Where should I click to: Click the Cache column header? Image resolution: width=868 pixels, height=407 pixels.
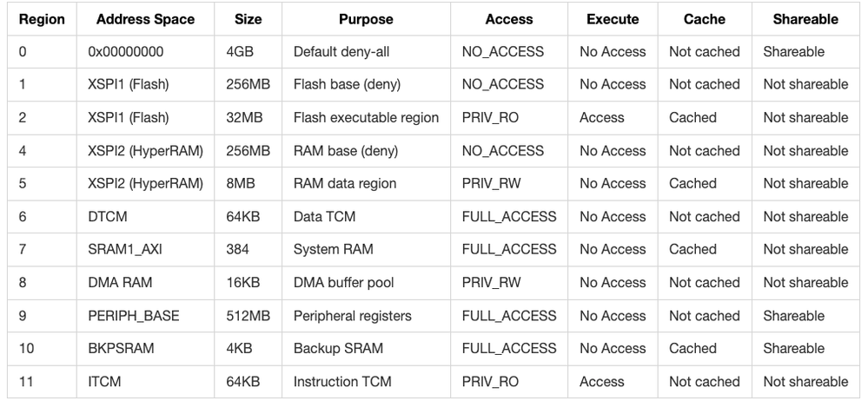click(705, 19)
